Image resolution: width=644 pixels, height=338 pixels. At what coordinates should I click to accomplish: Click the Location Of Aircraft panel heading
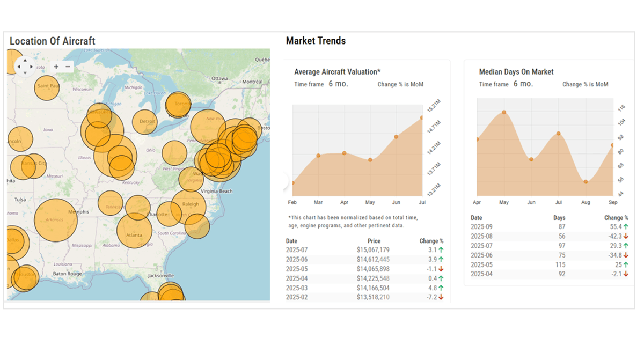(52, 41)
